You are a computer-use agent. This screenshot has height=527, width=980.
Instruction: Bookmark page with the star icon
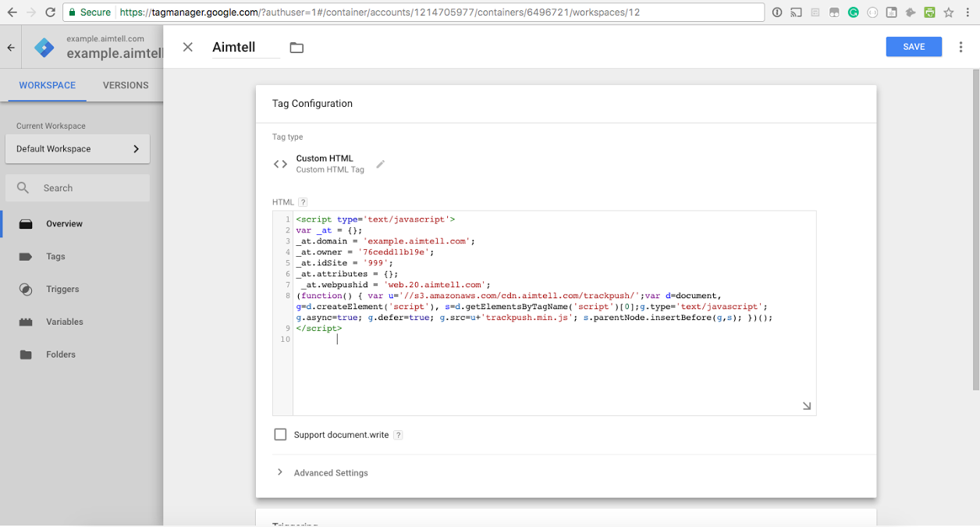(x=949, y=12)
